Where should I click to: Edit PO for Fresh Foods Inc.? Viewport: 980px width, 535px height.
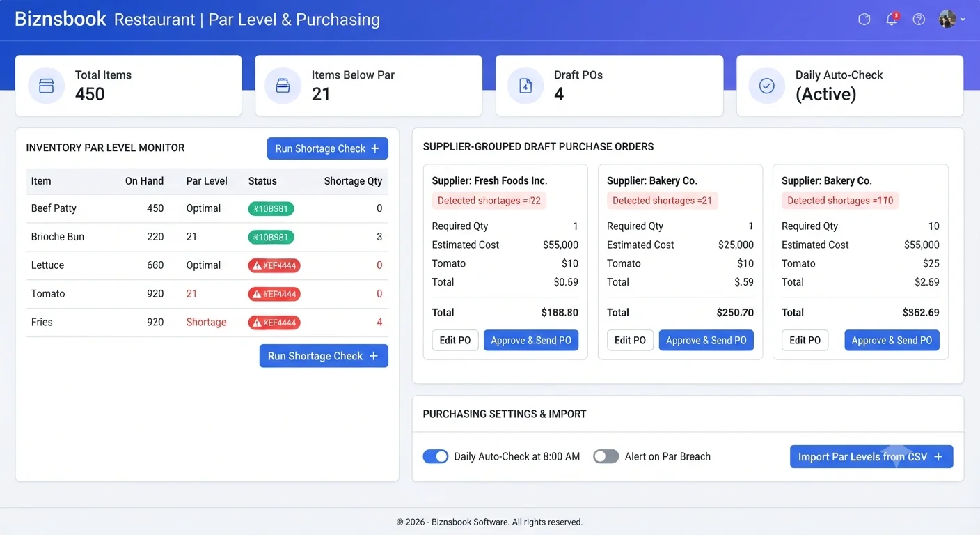coord(455,341)
